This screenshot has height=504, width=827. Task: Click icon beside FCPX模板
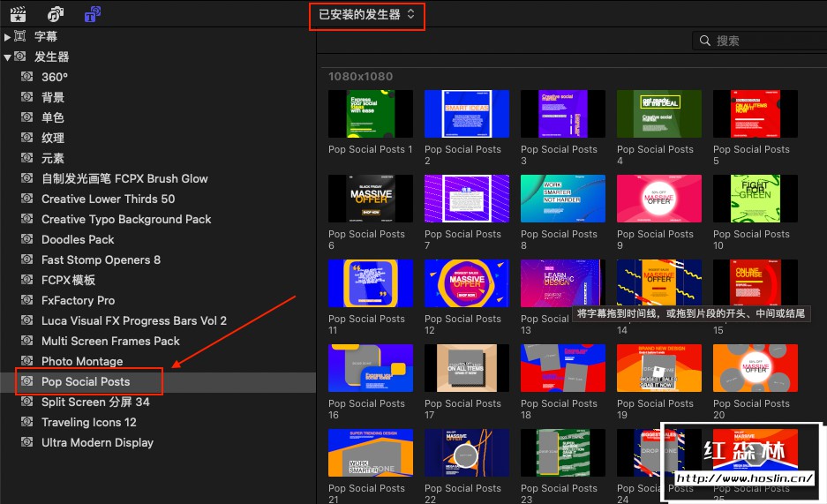coord(26,280)
